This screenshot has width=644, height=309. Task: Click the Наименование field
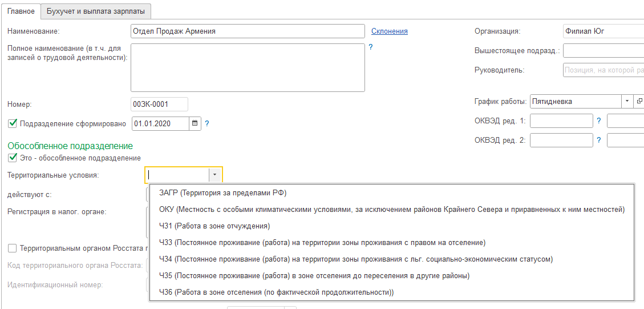click(248, 31)
